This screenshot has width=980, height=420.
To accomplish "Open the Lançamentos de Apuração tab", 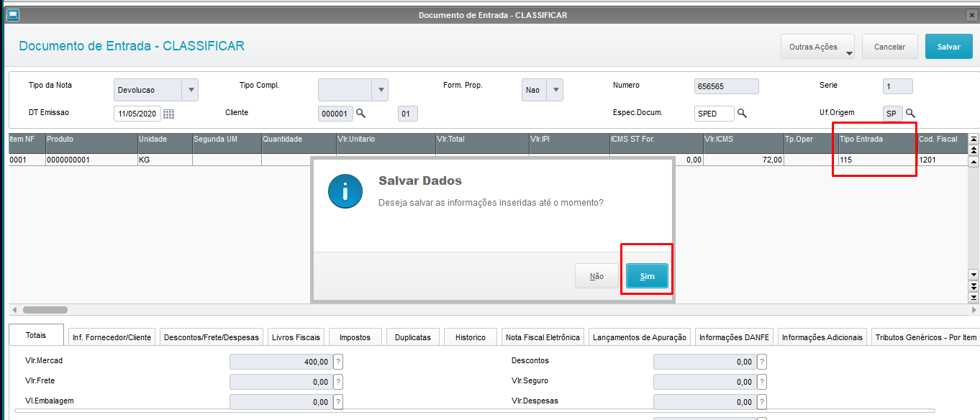I will pos(639,337).
